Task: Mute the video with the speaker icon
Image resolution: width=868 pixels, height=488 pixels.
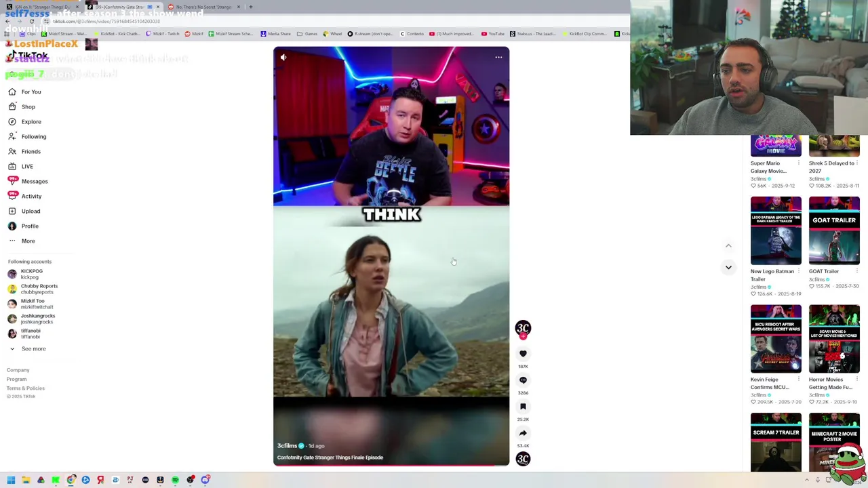Action: tap(283, 58)
